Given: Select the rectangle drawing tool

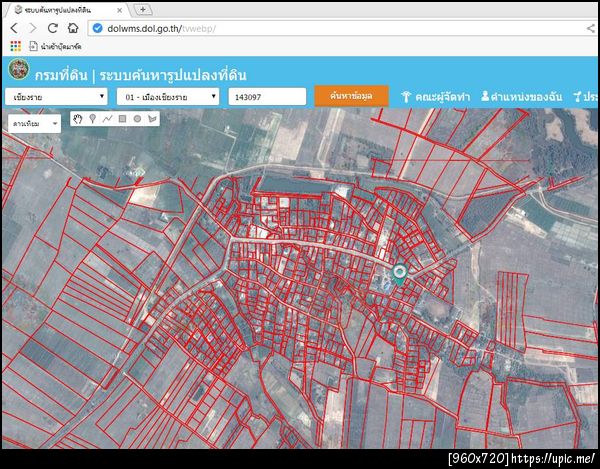Looking at the screenshot, I should (122, 119).
